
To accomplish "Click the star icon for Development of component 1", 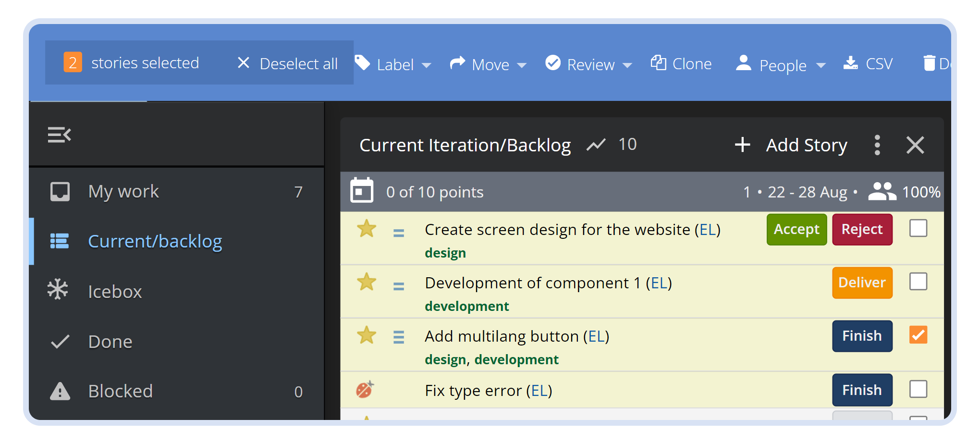I will pyautogui.click(x=367, y=282).
